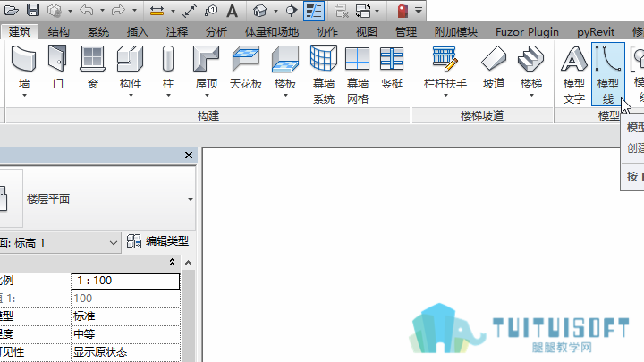Select the Mullion (竖梃) tool
Screen dimensions: 644x362
(392, 68)
